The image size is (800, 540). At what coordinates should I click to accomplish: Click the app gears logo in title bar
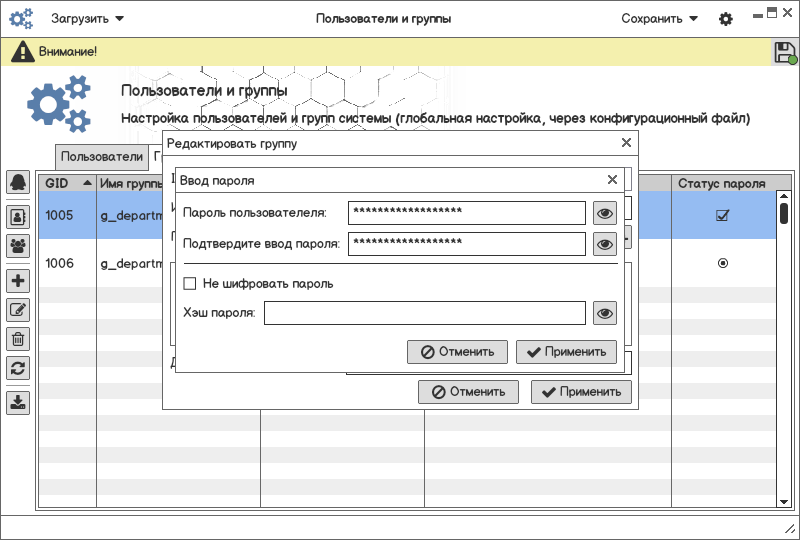click(x=21, y=19)
